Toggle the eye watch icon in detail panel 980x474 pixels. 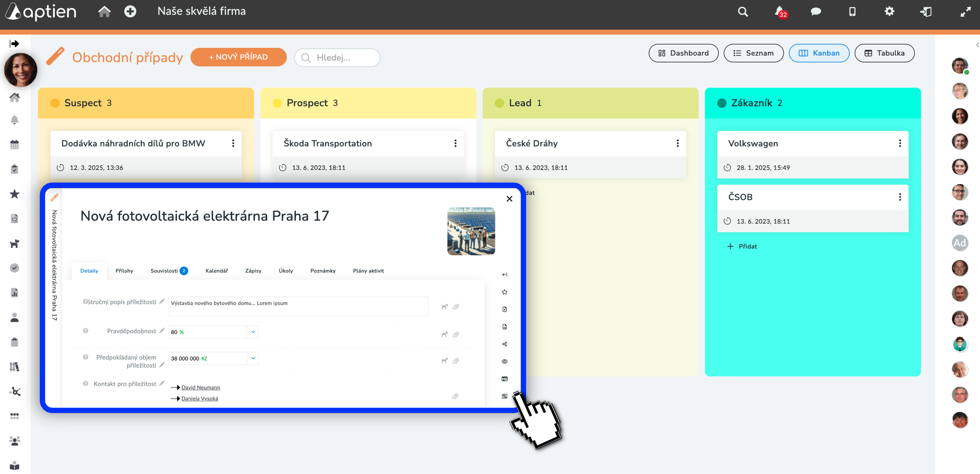(x=504, y=362)
